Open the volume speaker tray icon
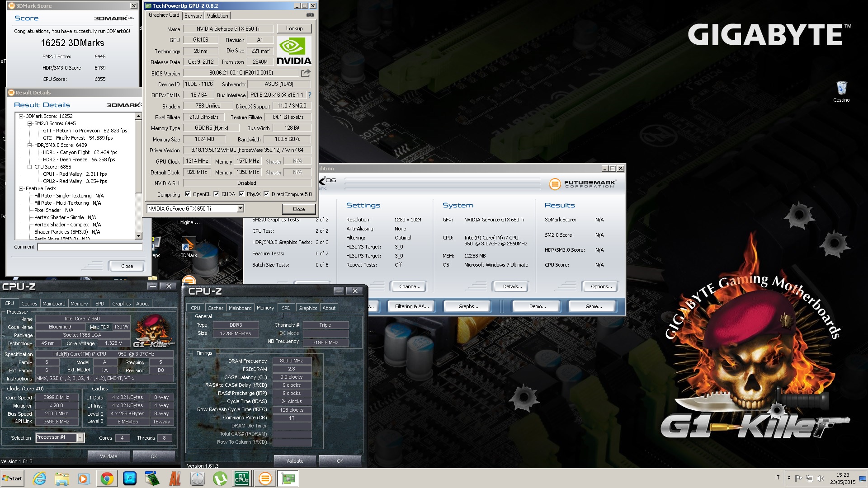868x488 pixels. [821, 478]
